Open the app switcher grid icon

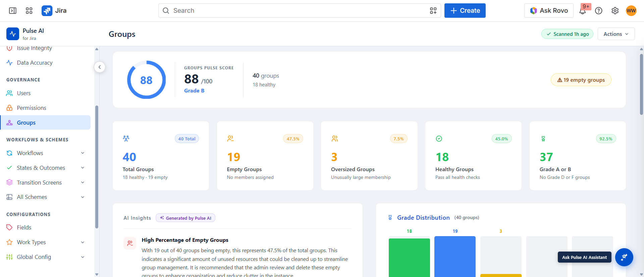(x=29, y=11)
